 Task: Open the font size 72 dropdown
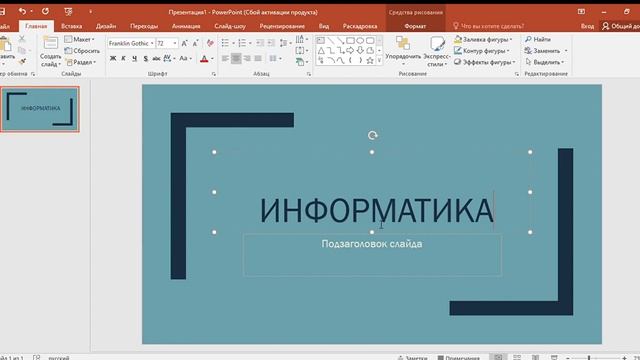point(175,43)
